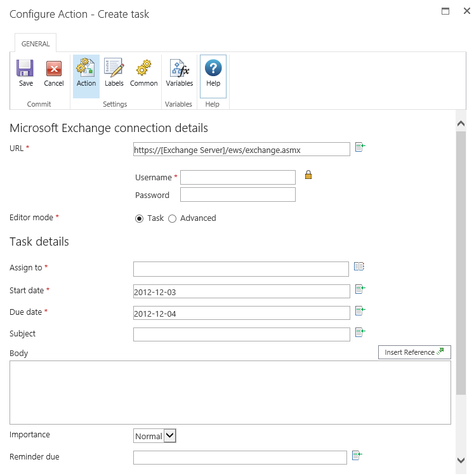This screenshot has width=474, height=476.
Task: Switch to the GENERAL ribbon tab
Action: click(x=36, y=44)
